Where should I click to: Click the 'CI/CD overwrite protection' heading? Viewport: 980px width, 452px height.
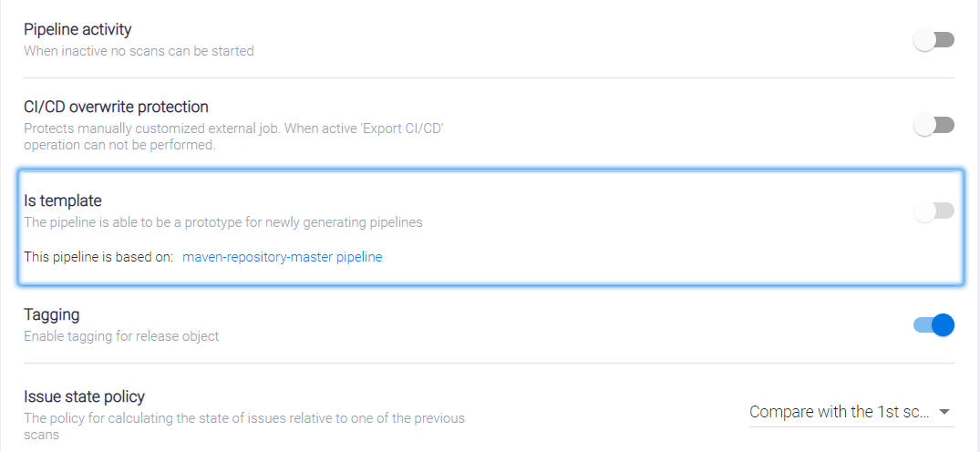tap(116, 107)
